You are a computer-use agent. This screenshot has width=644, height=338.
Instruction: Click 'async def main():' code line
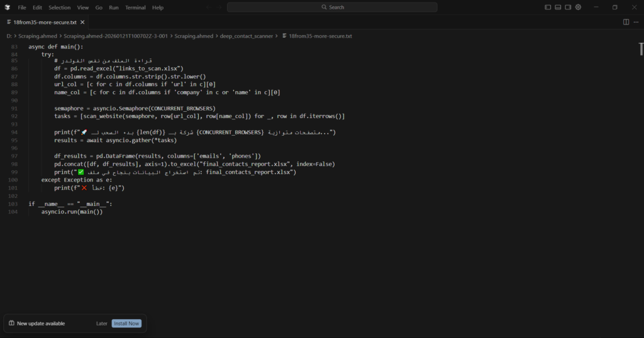(x=56, y=46)
